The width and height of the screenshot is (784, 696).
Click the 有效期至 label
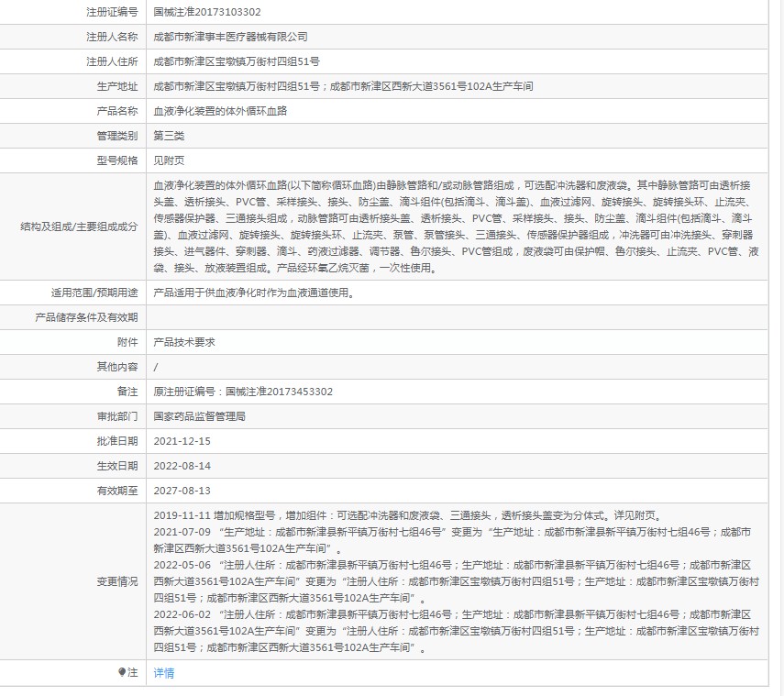[x=117, y=491]
